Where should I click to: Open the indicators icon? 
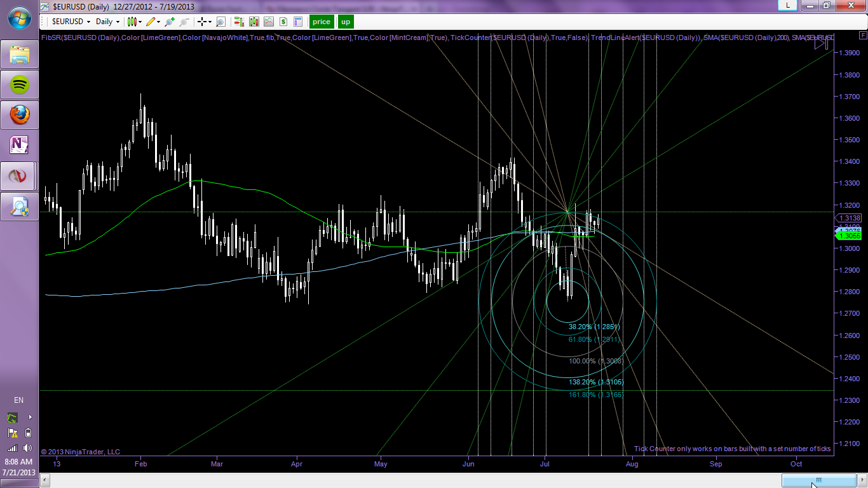(x=269, y=22)
